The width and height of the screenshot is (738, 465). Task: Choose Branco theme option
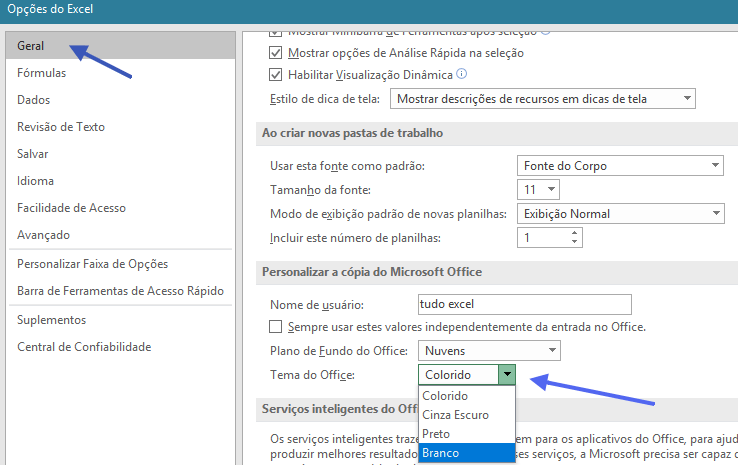(467, 453)
